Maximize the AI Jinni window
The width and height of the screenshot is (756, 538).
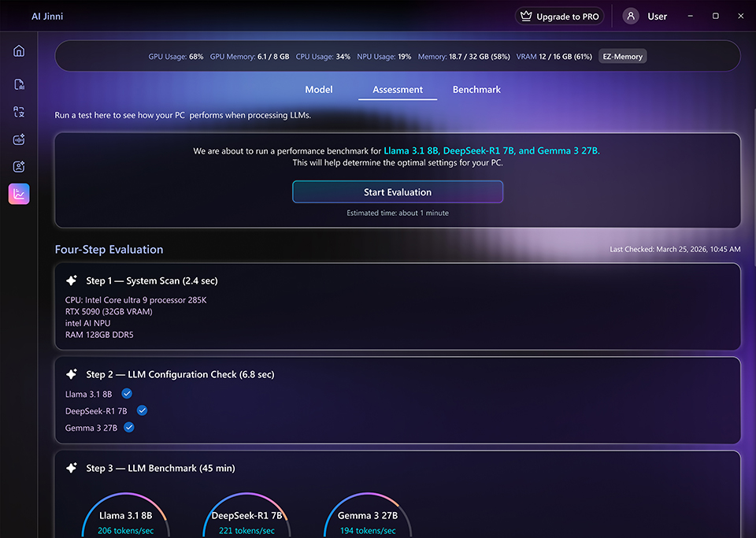click(716, 16)
